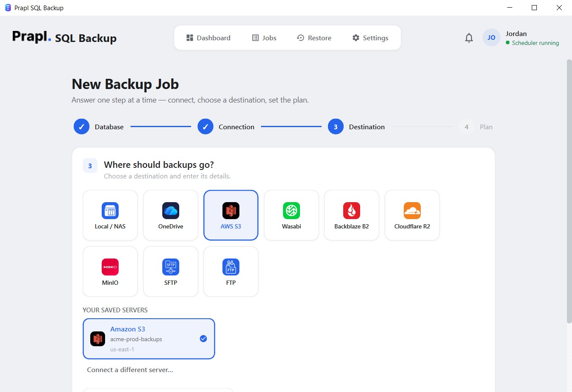Click the Prapl. SQL Backup logo
572x392 pixels.
click(64, 37)
